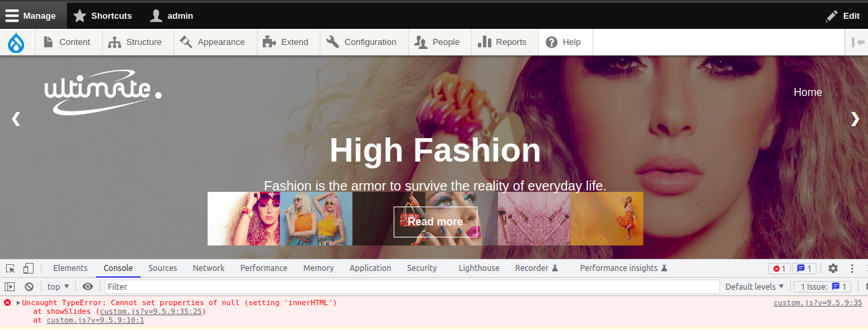Image resolution: width=868 pixels, height=330 pixels.
Task: Clear the console with the clear icon
Action: (29, 287)
